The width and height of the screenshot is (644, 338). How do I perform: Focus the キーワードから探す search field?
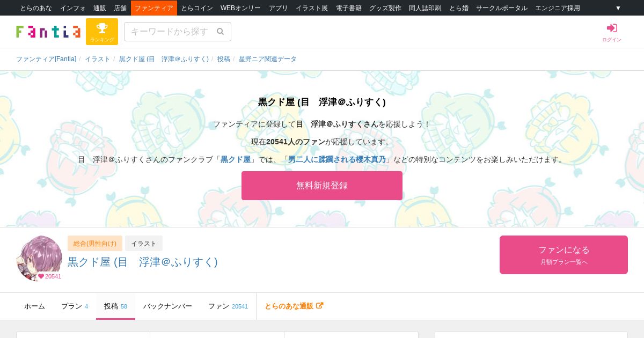tap(178, 32)
